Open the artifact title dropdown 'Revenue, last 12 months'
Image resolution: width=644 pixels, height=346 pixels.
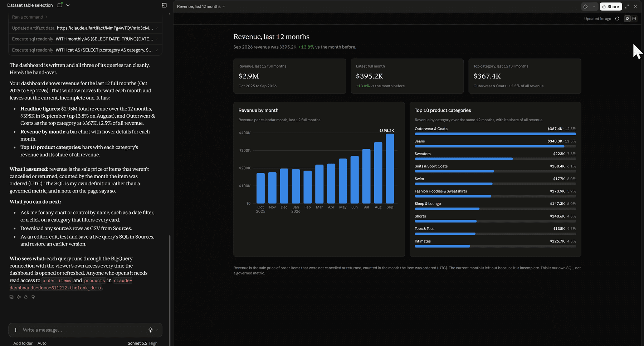point(201,6)
